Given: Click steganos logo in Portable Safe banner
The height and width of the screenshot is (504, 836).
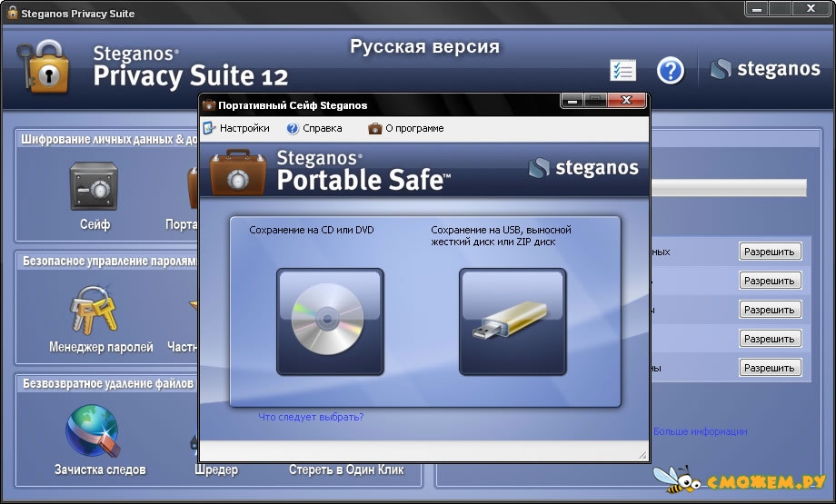Looking at the screenshot, I should [583, 168].
